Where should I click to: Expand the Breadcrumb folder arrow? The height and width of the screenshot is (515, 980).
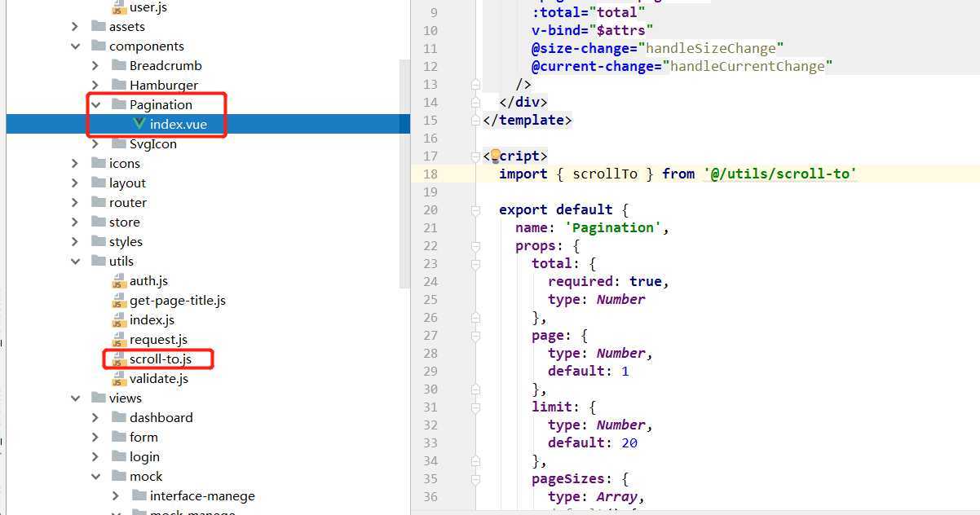tap(96, 66)
